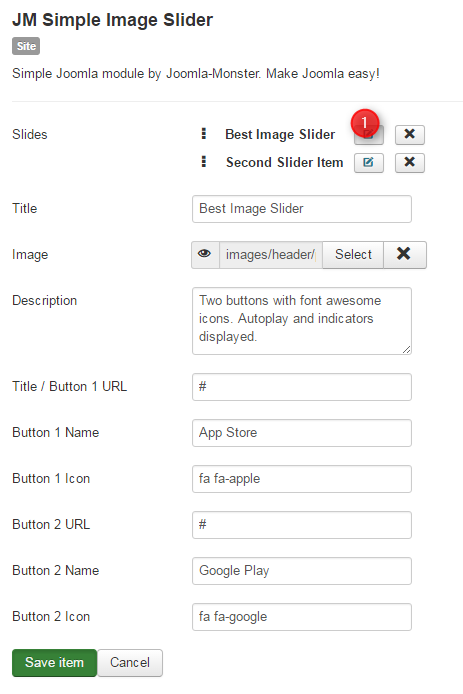Click the Button 2 Icon field

(x=301, y=617)
